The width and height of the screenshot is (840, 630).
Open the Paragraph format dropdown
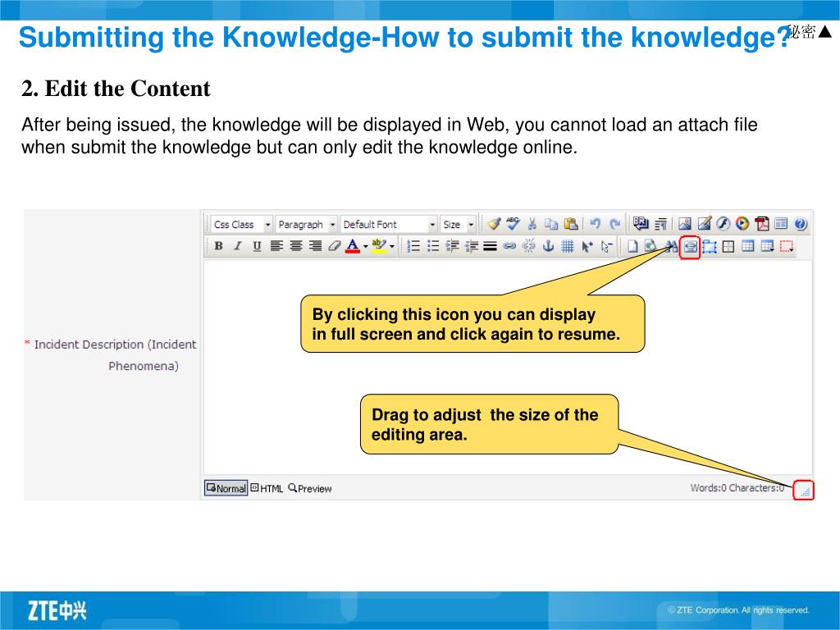pyautogui.click(x=306, y=224)
